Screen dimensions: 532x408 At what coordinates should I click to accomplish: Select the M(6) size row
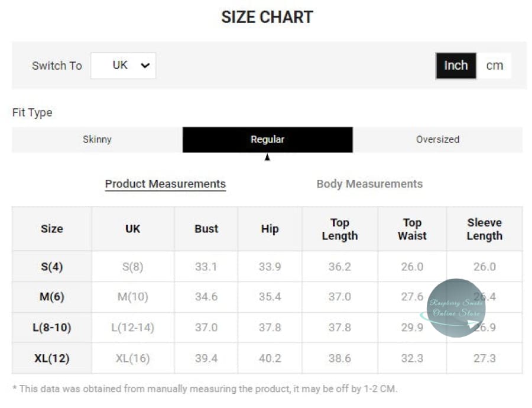coord(52,297)
